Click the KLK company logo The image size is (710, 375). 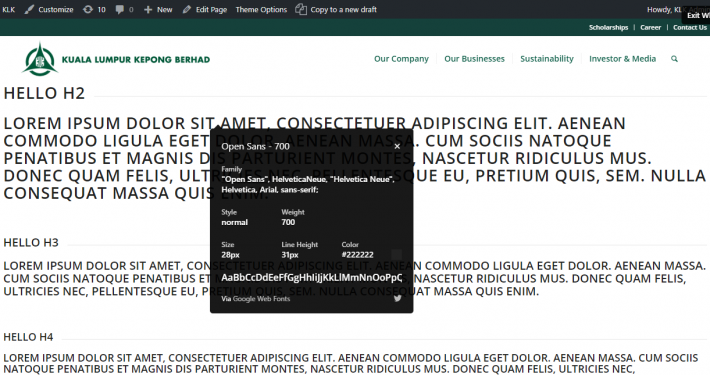(x=116, y=59)
